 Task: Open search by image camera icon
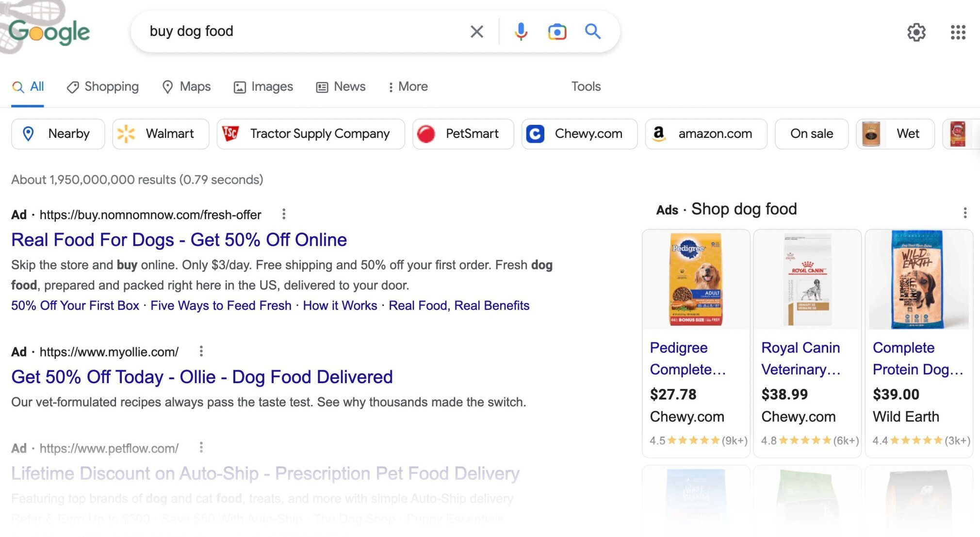coord(557,32)
